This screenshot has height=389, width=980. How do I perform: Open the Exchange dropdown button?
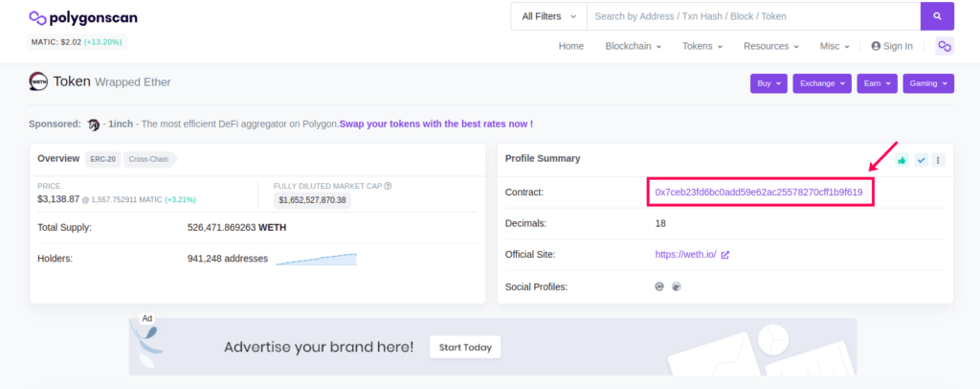[x=822, y=83]
